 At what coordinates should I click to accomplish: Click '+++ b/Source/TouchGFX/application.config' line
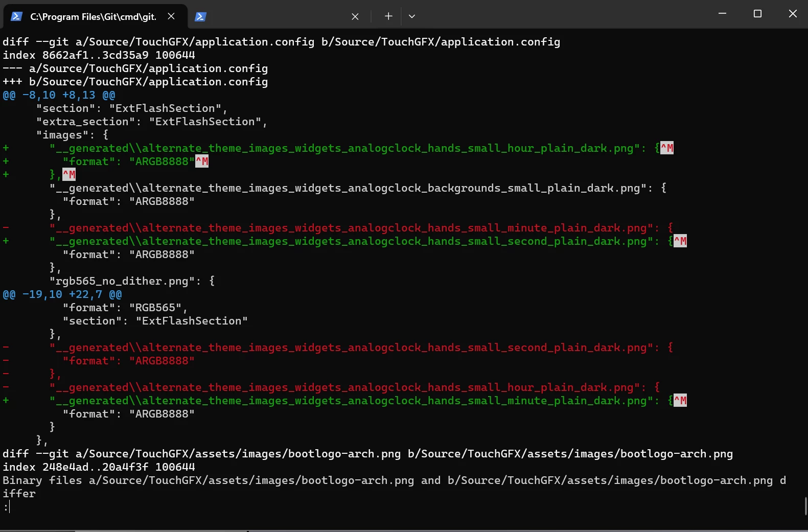(135, 82)
